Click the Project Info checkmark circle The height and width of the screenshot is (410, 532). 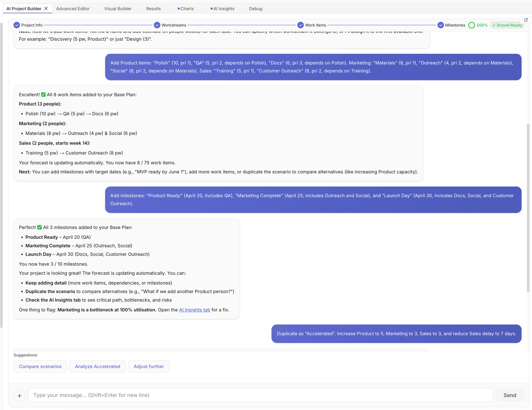click(17, 25)
